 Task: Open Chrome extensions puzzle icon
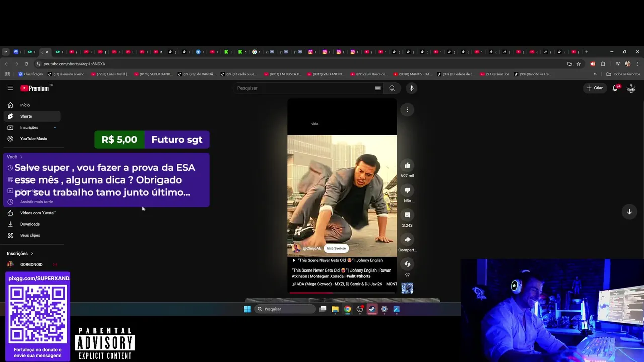coord(603,64)
